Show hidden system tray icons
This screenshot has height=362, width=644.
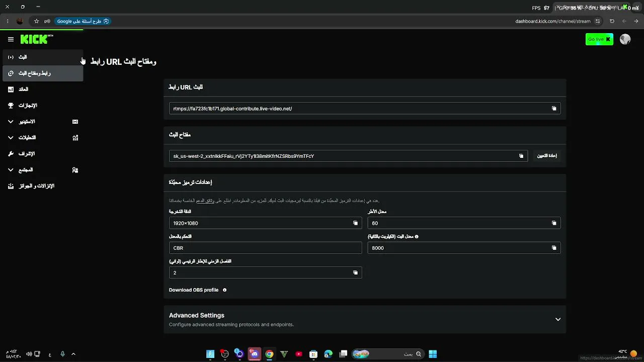(x=73, y=354)
